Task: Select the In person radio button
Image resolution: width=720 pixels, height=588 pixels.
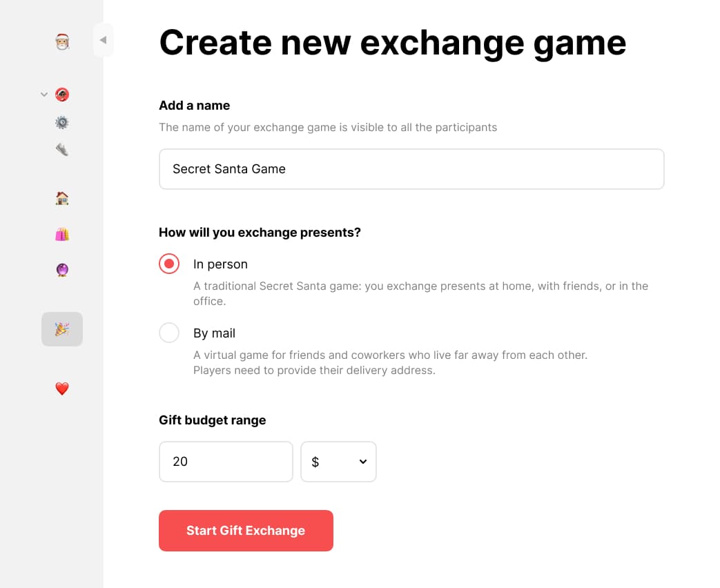Action: 169,264
